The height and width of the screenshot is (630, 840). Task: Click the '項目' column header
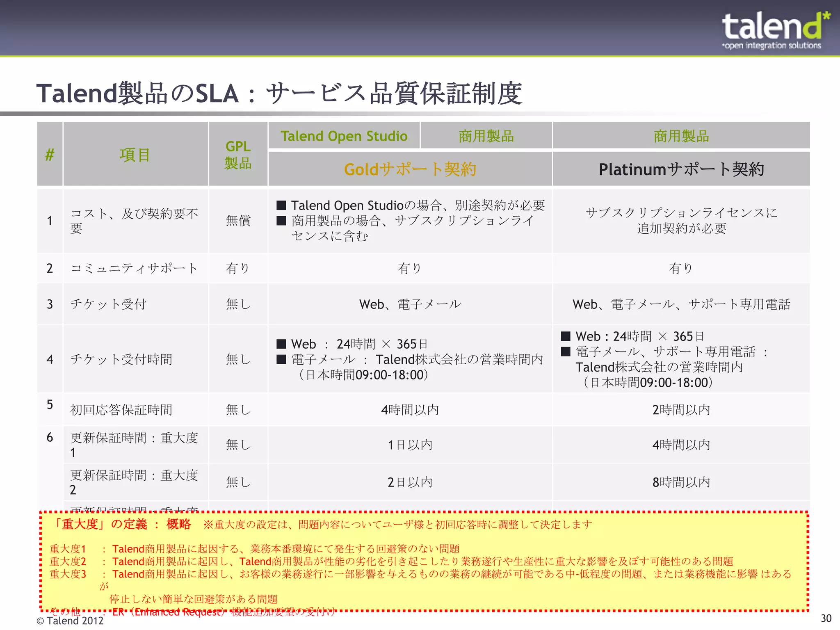tap(135, 155)
